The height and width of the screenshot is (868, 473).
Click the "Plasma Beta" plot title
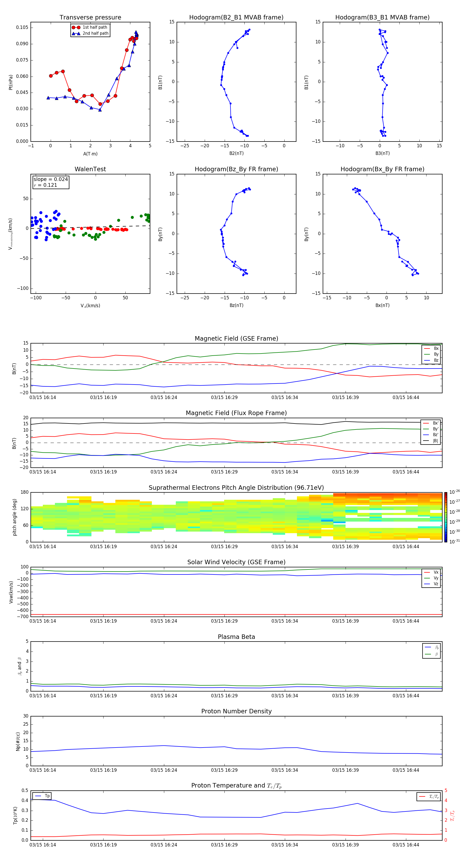[236, 637]
